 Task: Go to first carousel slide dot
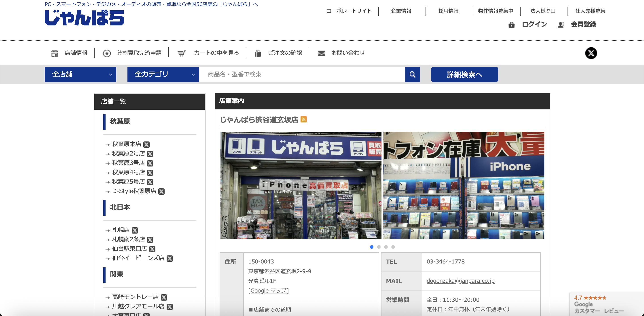pyautogui.click(x=371, y=247)
